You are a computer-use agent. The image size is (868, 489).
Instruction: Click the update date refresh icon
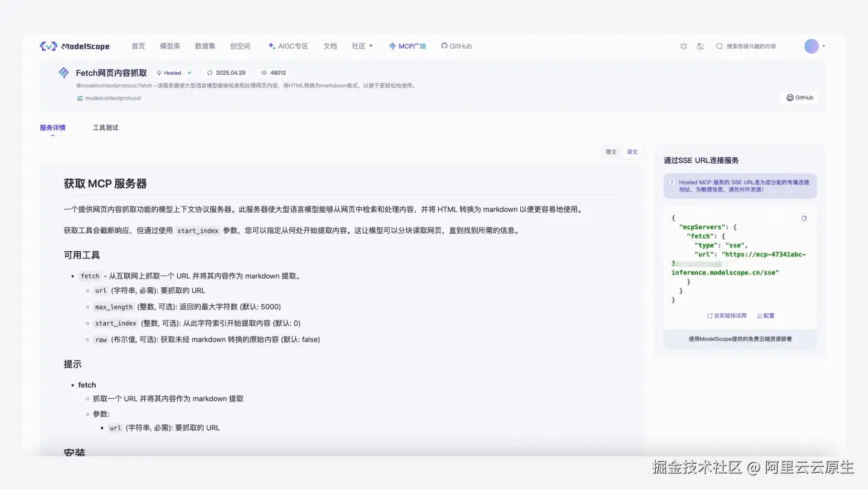210,73
